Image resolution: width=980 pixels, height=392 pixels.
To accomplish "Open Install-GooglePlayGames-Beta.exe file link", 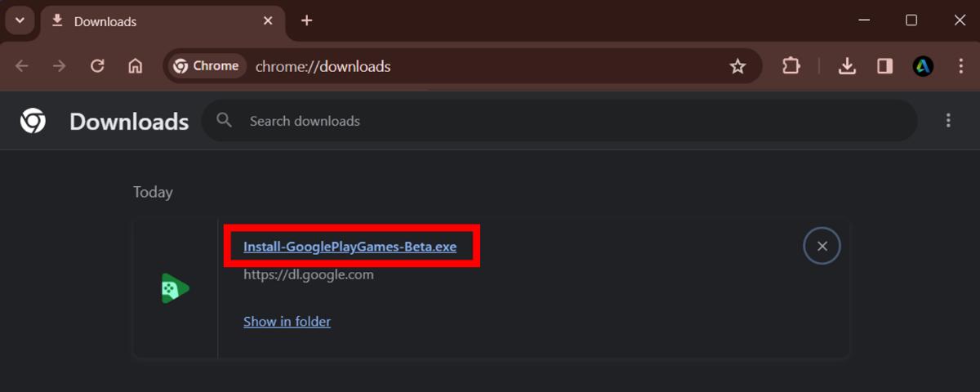I will (x=350, y=247).
